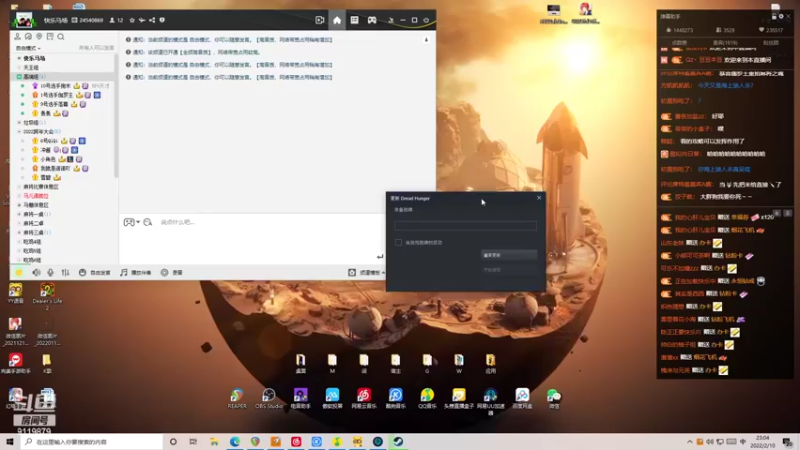Open NetEase UU accelerator desktop shortcut
The width and height of the screenshot is (800, 450).
pos(490,401)
